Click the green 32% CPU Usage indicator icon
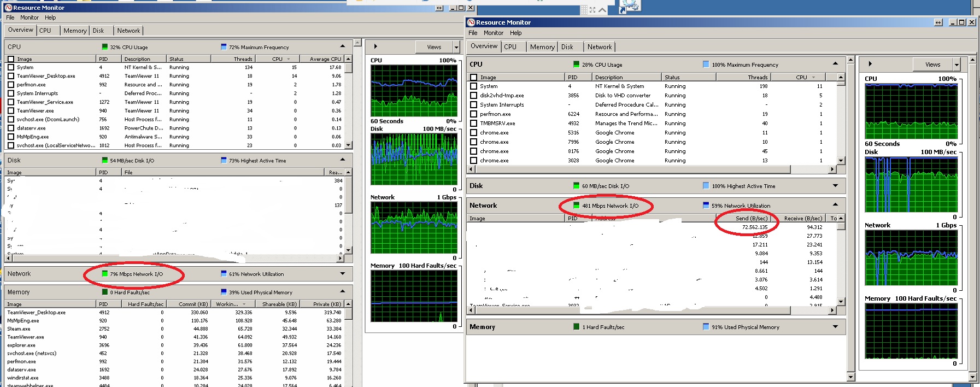This screenshot has width=980, height=387. pyautogui.click(x=105, y=47)
